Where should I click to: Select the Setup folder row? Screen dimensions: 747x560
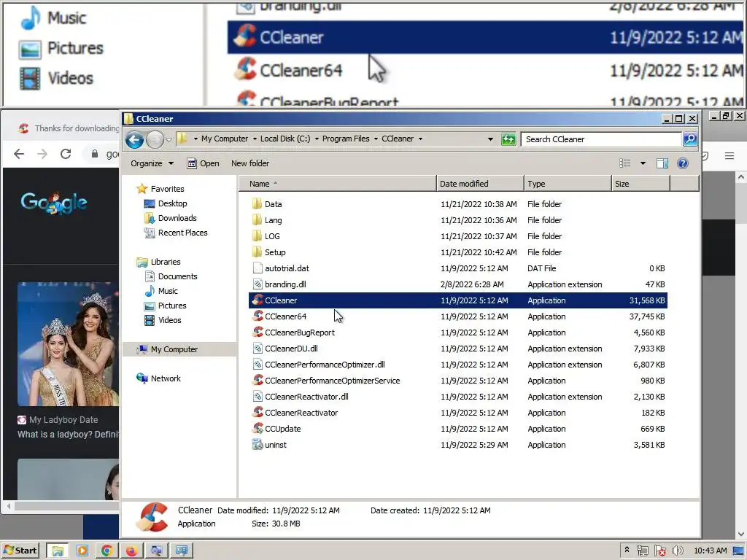458,252
